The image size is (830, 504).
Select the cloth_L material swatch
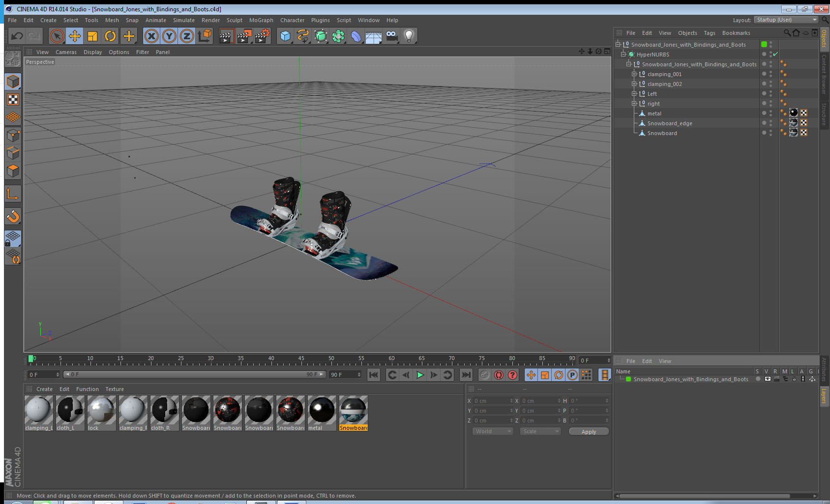point(70,413)
